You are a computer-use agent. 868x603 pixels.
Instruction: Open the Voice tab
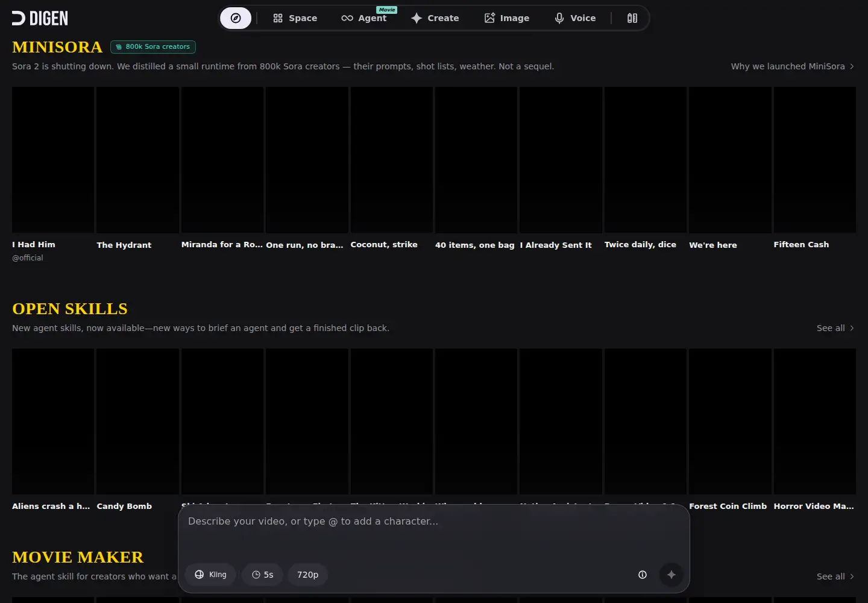575,18
